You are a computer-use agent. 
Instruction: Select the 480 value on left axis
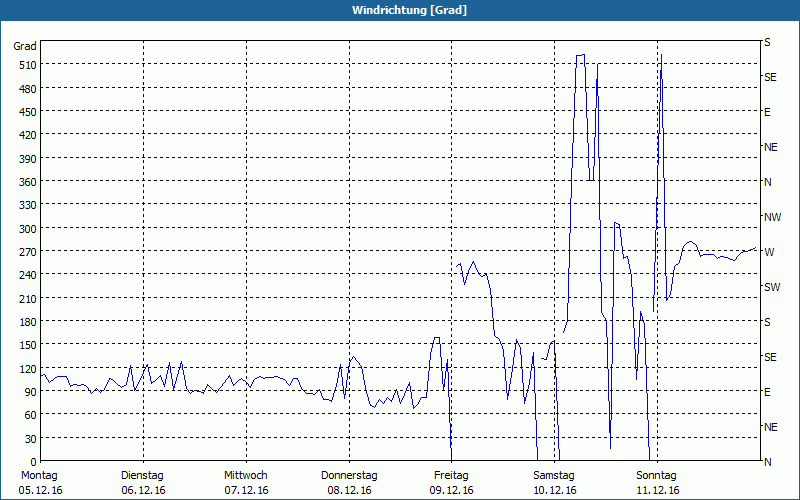point(28,89)
